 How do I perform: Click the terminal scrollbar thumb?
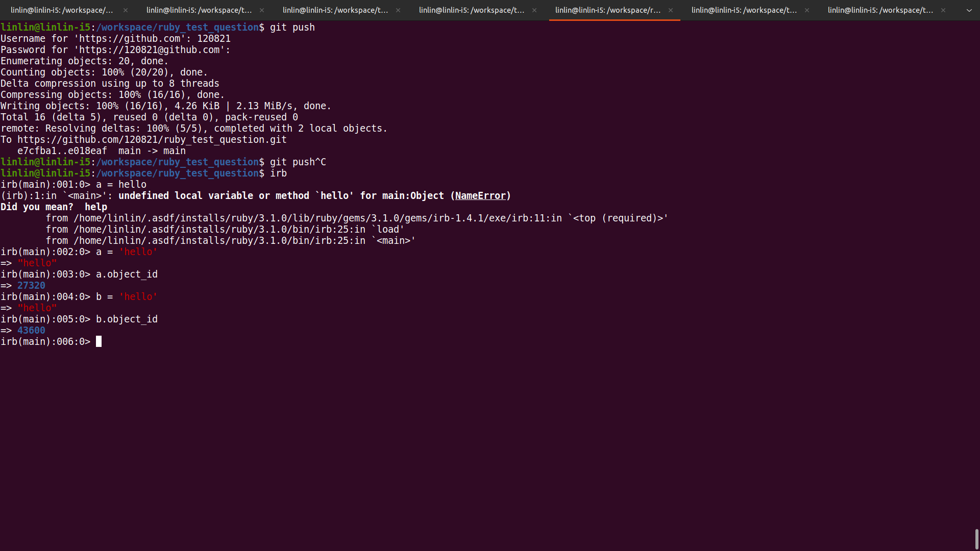click(976, 539)
